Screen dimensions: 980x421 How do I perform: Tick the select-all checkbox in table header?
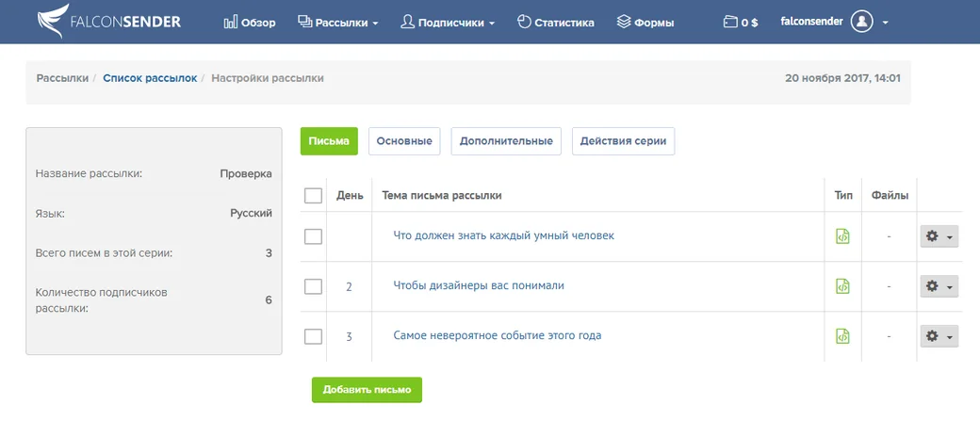click(313, 196)
